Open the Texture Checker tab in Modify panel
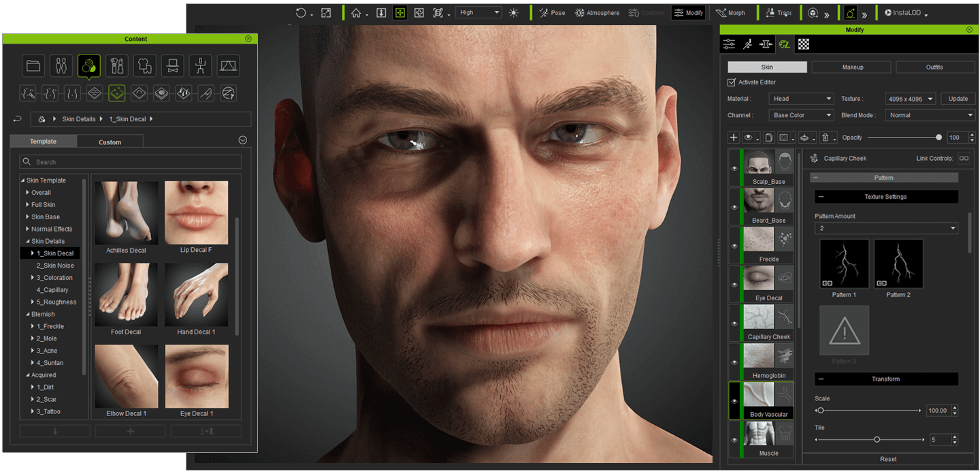The height and width of the screenshot is (476, 980). click(803, 44)
